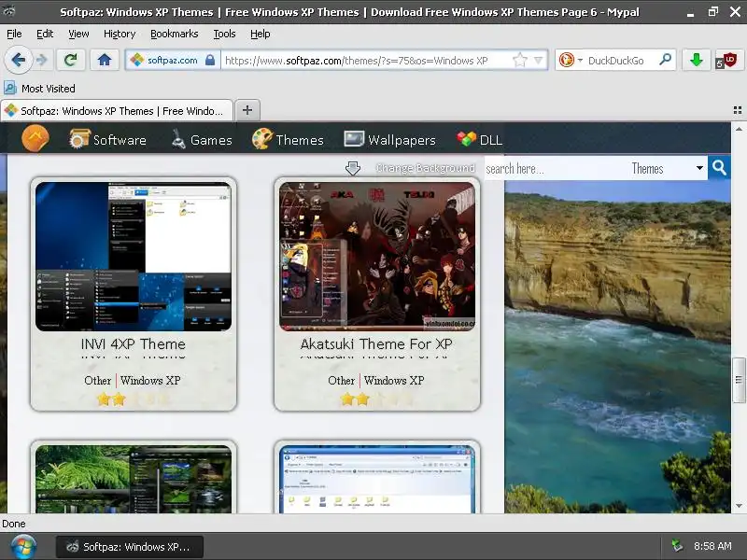Click the system tray network icon

677,546
